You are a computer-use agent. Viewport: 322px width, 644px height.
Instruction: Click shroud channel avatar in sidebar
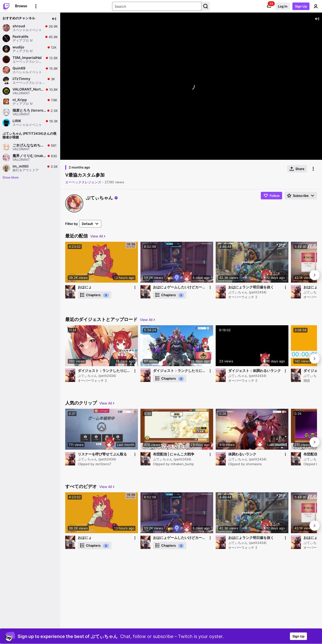6,28
